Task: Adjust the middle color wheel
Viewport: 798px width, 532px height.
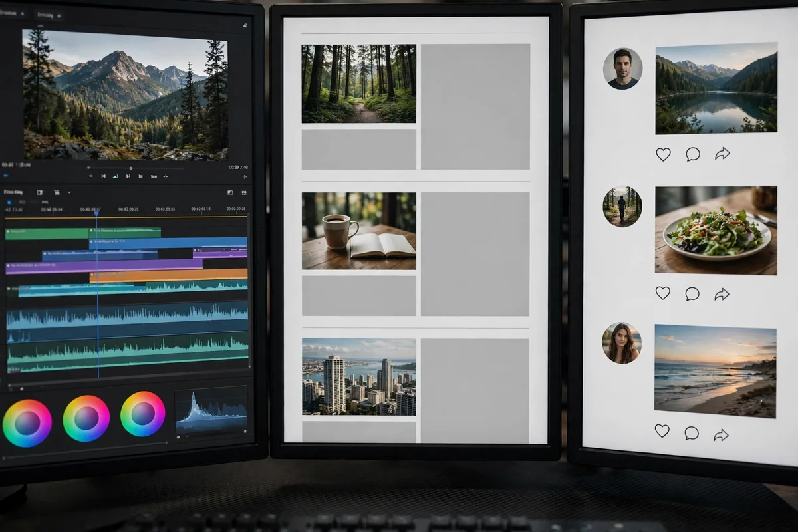Action: (x=86, y=418)
